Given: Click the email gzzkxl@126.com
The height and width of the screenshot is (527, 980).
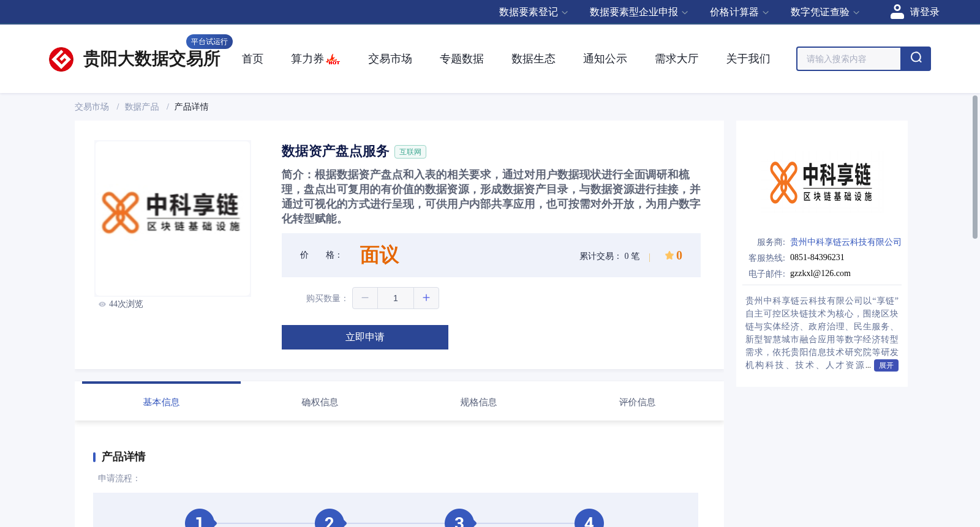Looking at the screenshot, I should point(820,274).
